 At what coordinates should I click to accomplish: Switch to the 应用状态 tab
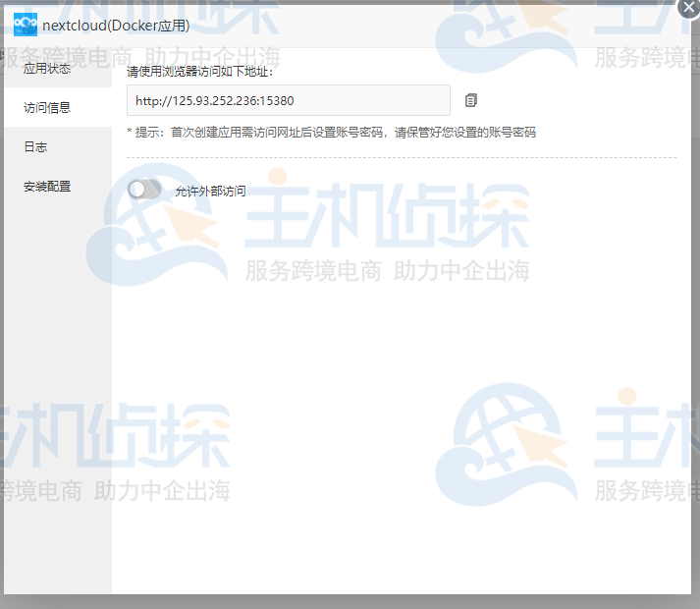(47, 69)
